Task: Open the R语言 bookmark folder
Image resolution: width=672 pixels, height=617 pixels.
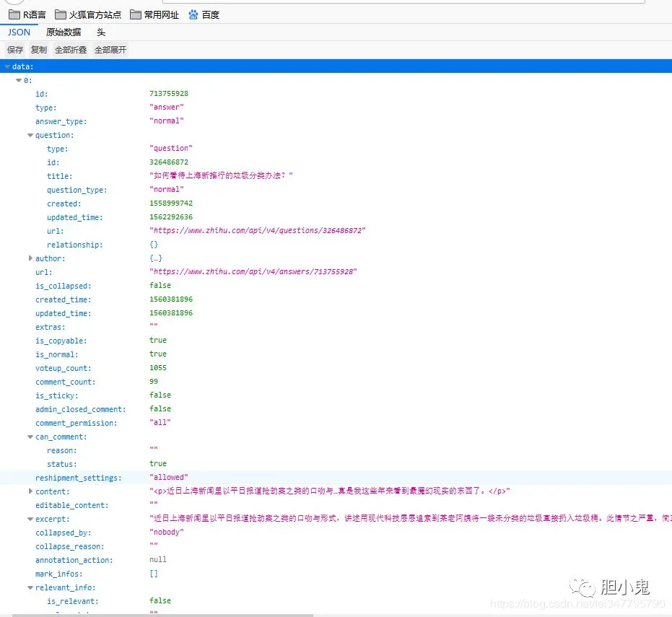Action: coord(27,15)
